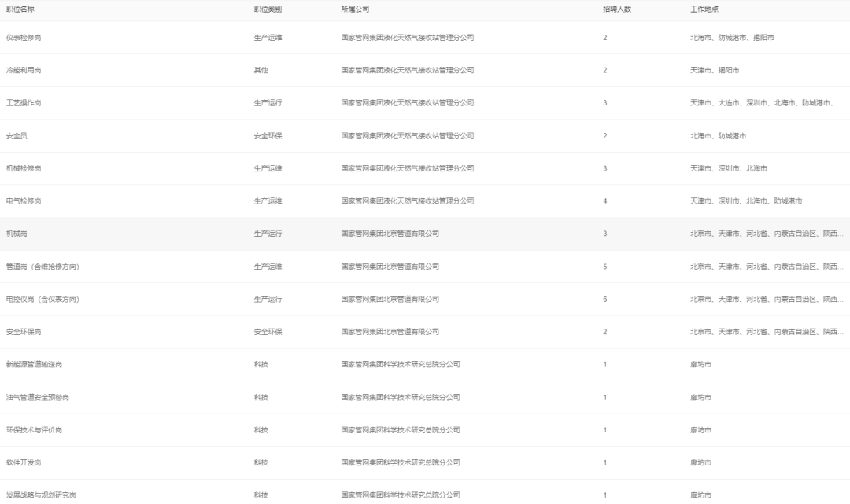Click headcount 5 in 管道岗 row

[605, 267]
